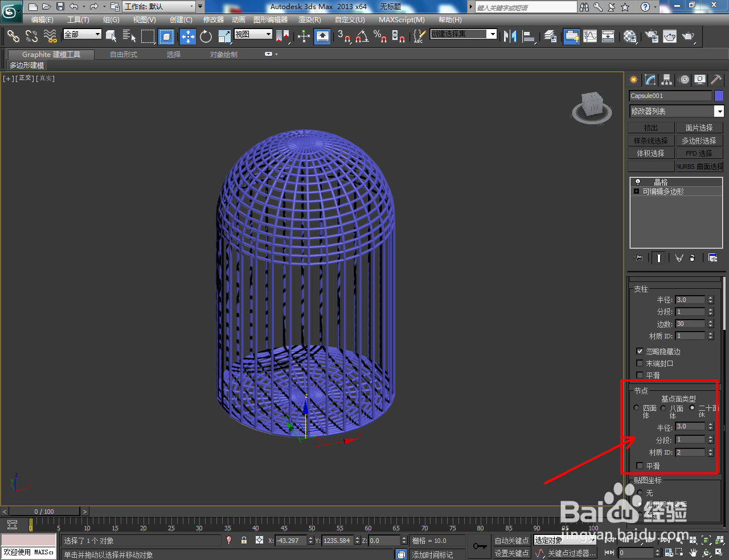Click the Capsule001 object color swatch

click(x=719, y=96)
